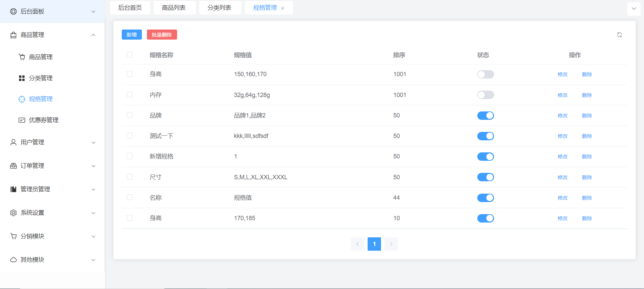
Task: Click the S,M,L,XL,XXL,XXXL cell
Action: (x=261, y=177)
